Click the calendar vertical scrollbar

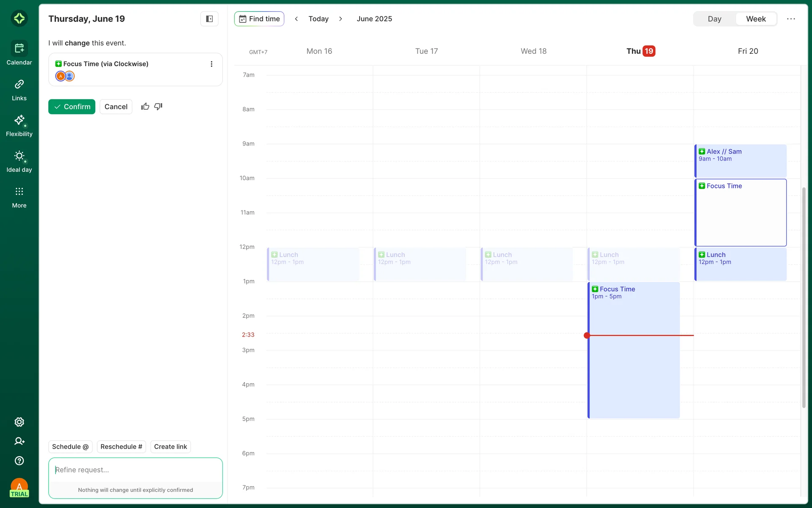804,296
